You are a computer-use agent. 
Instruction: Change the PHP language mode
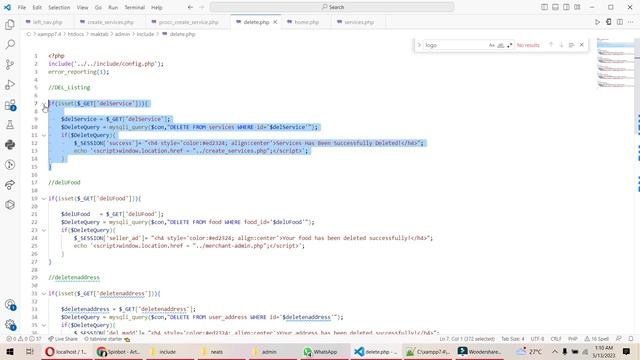[573, 339]
